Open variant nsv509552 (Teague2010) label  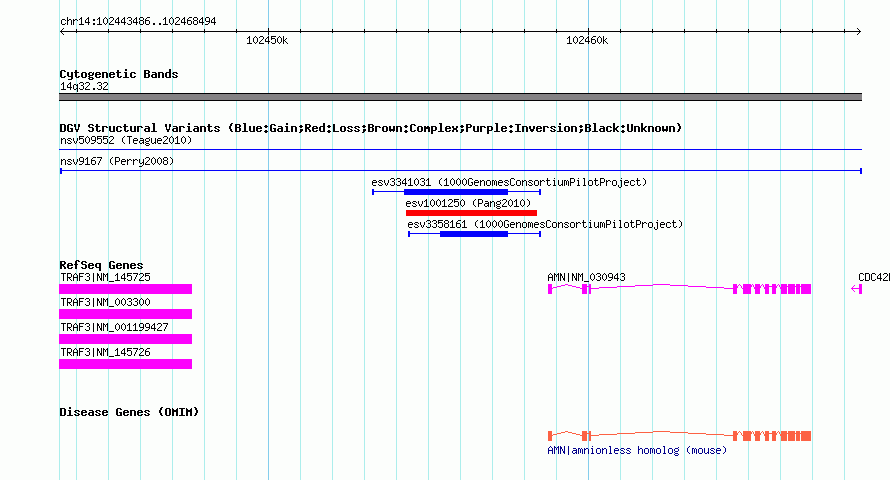126,140
